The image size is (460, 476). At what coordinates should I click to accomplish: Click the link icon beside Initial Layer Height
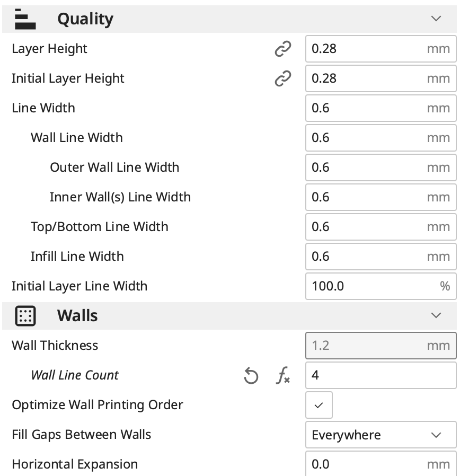pos(283,78)
